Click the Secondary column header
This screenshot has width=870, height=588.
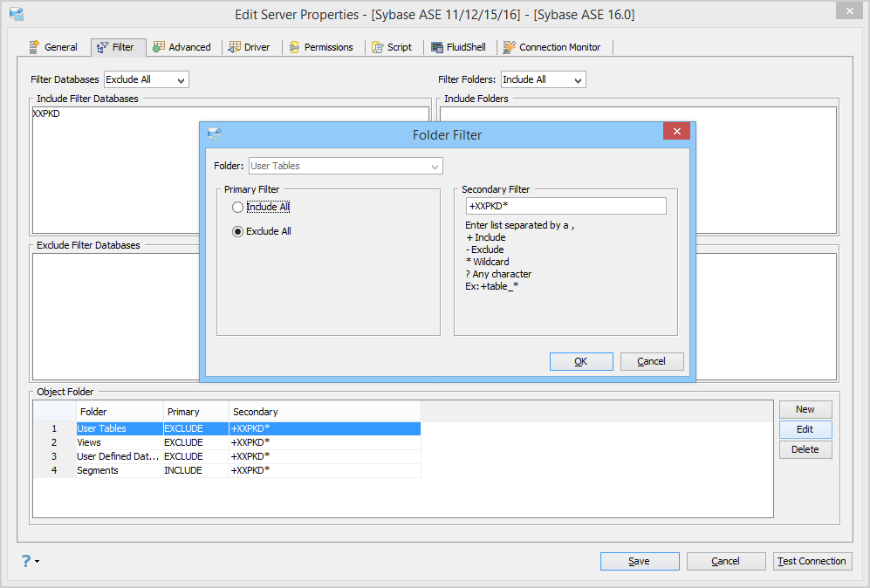pyautogui.click(x=325, y=412)
